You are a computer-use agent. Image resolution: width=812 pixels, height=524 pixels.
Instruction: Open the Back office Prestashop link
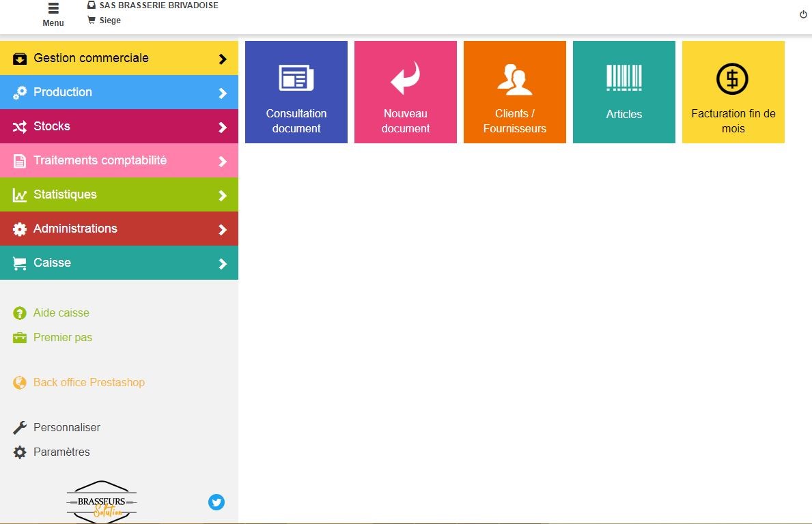[89, 383]
